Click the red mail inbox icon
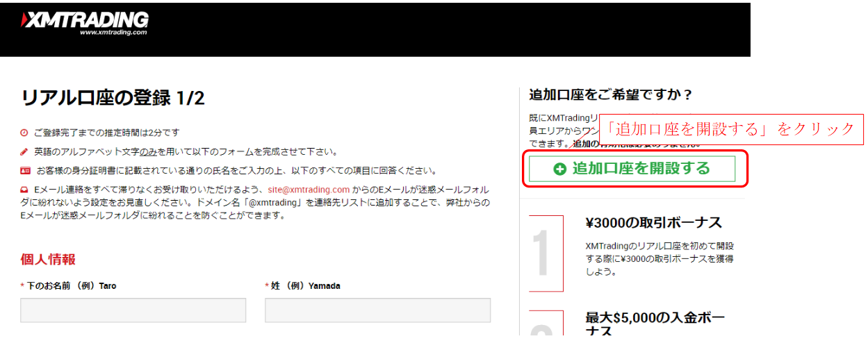The image size is (868, 350). point(24,190)
